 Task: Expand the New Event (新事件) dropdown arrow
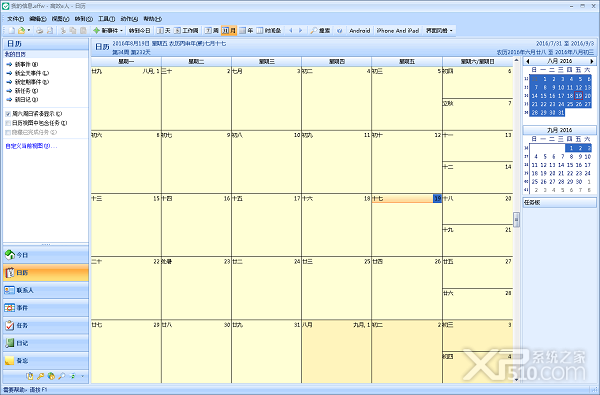121,31
